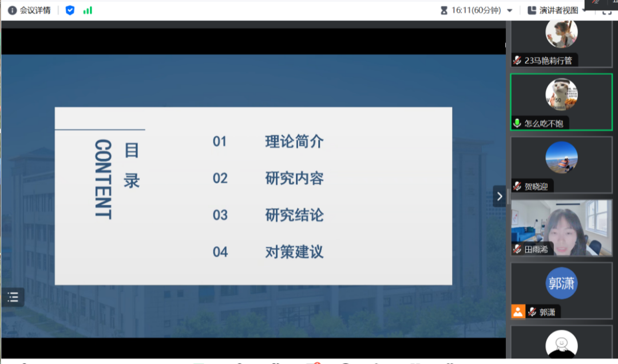618x364 pixels.
Task: Click the active speaker 怎么吃不饱 tile
Action: tap(561, 102)
